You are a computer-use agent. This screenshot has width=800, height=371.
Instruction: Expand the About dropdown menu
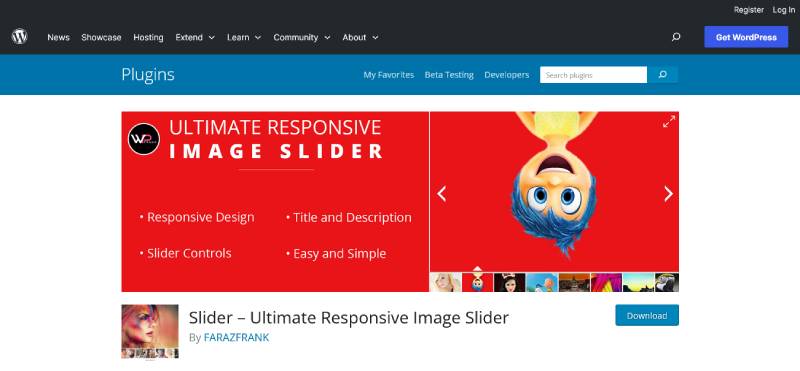coord(360,37)
